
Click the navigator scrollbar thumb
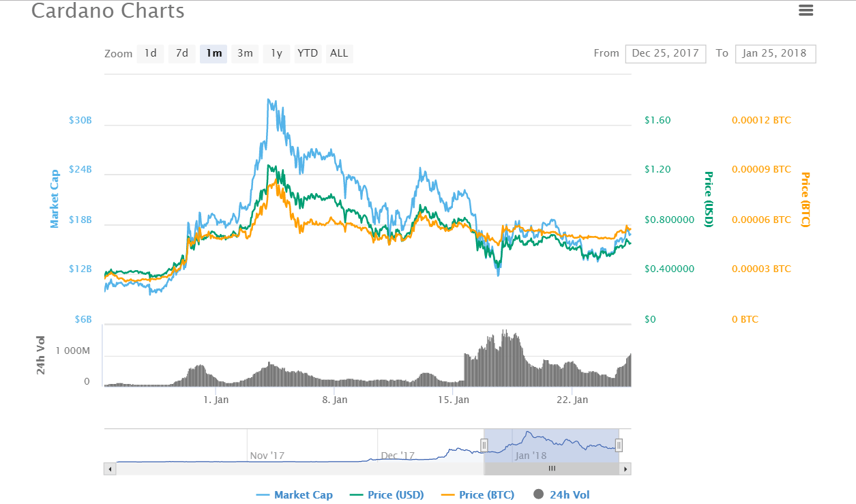point(551,469)
